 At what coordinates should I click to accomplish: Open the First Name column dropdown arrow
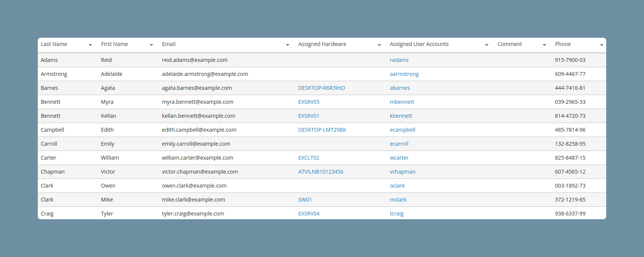click(151, 45)
